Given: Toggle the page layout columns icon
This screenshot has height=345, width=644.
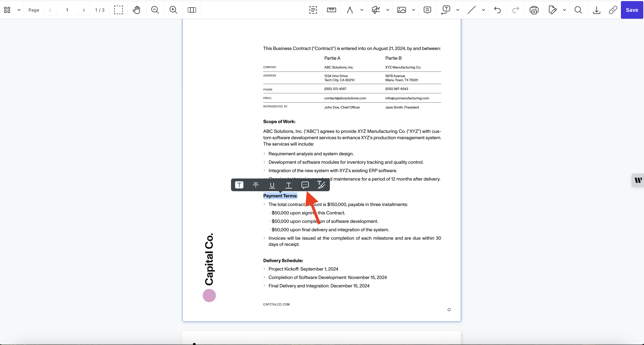Looking at the screenshot, I should tap(192, 10).
